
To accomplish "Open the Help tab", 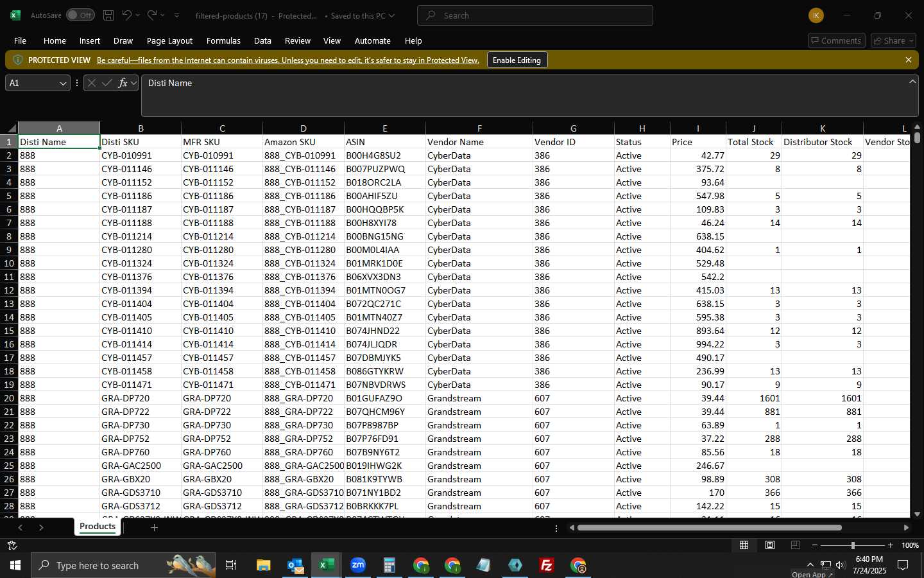I will 413,40.
